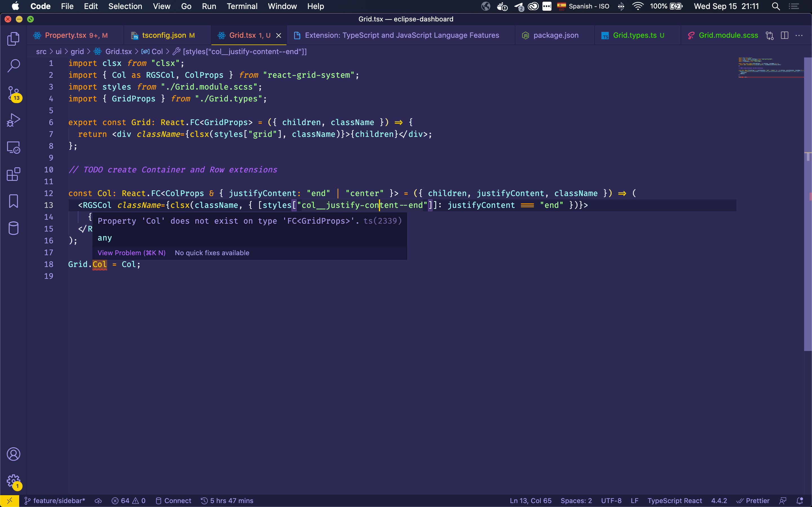Open the Terminal menu
Image resolution: width=812 pixels, height=507 pixels.
(242, 6)
